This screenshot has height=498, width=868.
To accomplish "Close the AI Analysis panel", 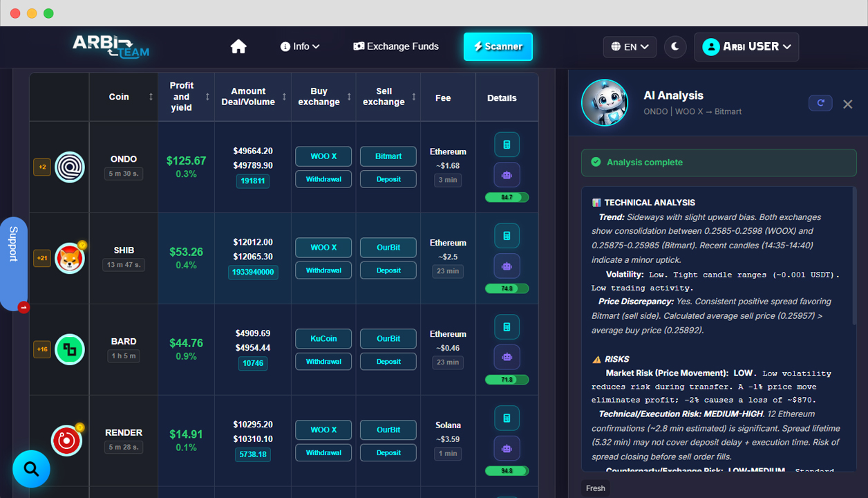I will pos(848,104).
